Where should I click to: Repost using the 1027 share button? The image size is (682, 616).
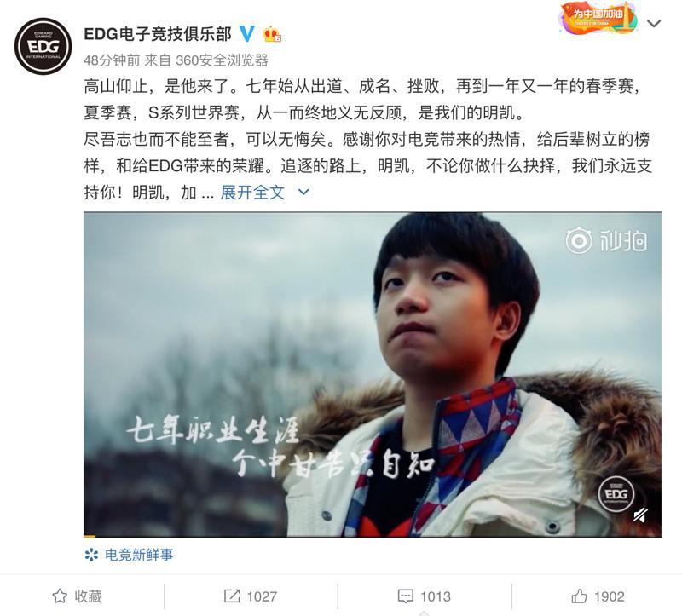point(250,596)
